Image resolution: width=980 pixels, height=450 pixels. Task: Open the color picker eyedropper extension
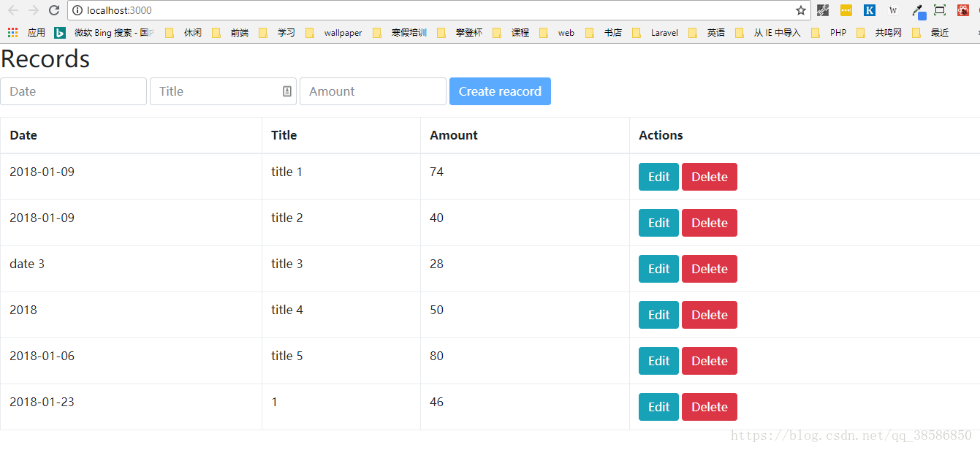click(918, 11)
